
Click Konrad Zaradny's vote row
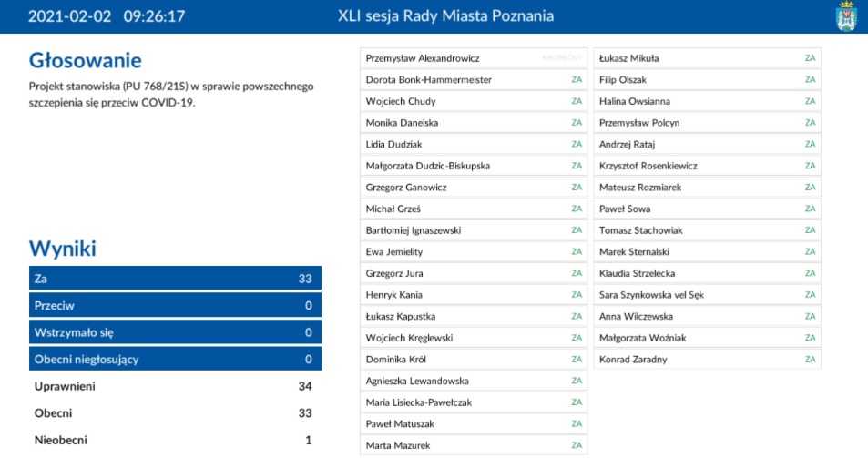(707, 360)
